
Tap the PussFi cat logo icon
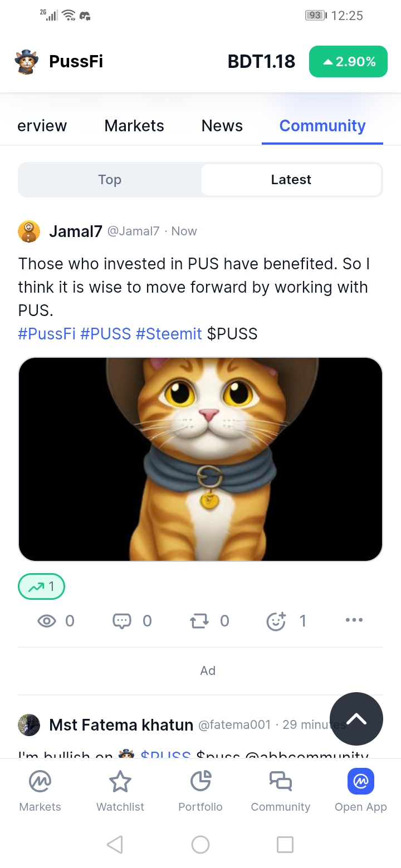pyautogui.click(x=26, y=62)
